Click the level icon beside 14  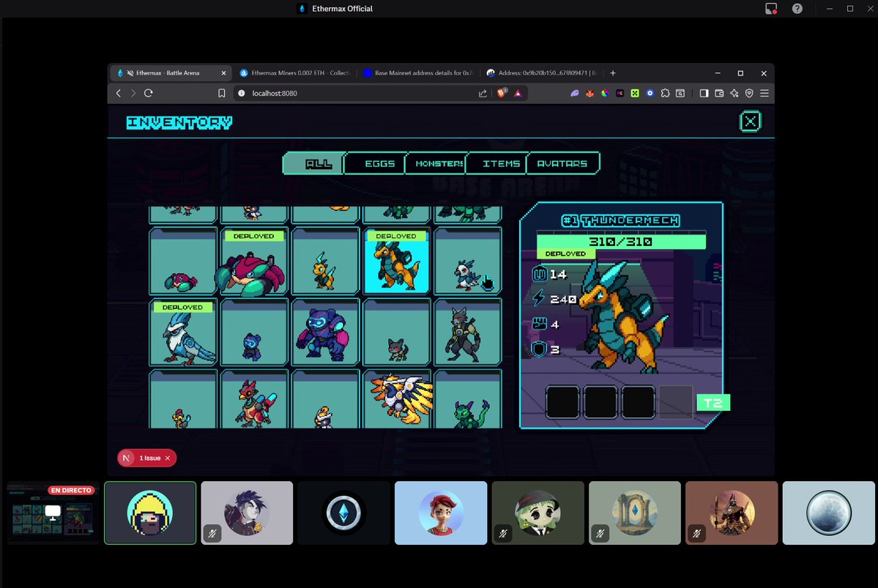(539, 274)
